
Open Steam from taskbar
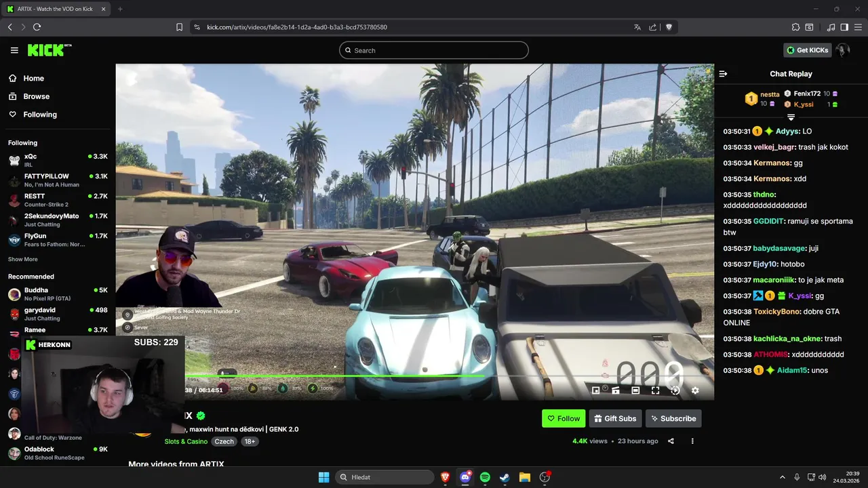(505, 477)
